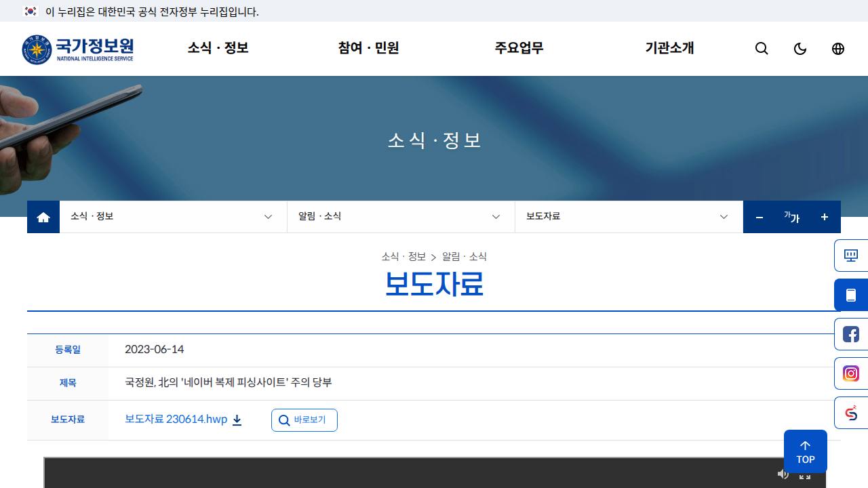Open the 주요업무 main menu
Screen dimensions: 868x488
point(519,48)
